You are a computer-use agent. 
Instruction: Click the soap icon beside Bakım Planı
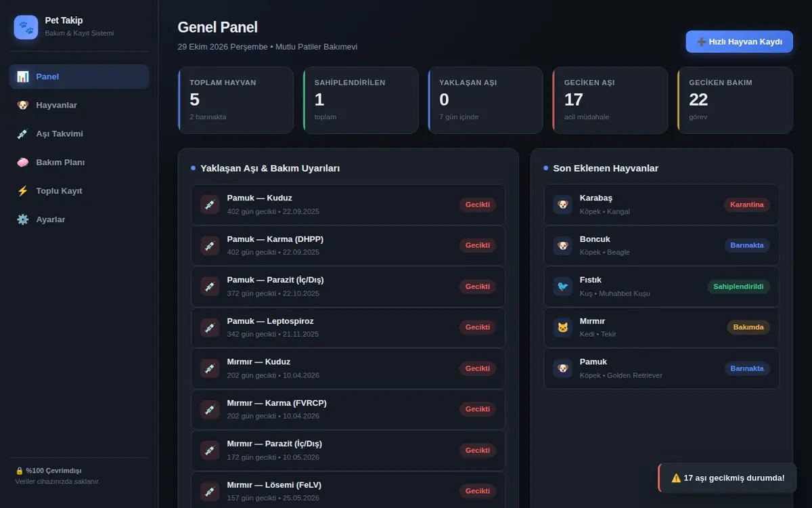coord(23,163)
